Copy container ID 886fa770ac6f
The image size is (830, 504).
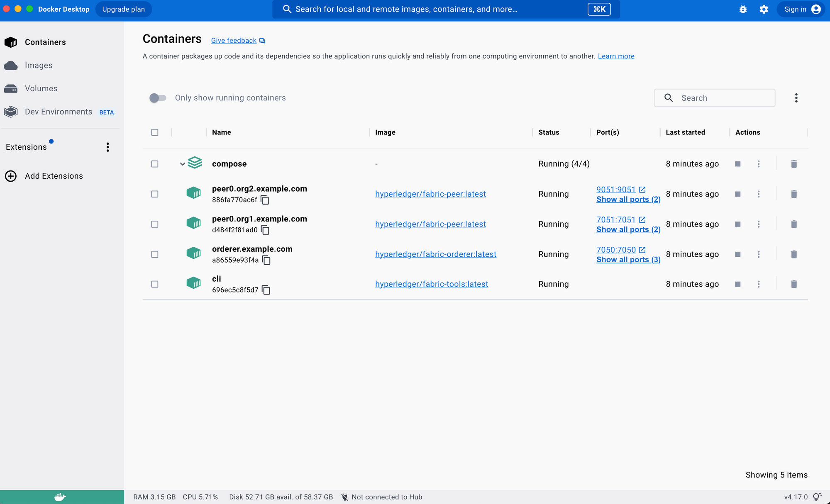point(265,200)
